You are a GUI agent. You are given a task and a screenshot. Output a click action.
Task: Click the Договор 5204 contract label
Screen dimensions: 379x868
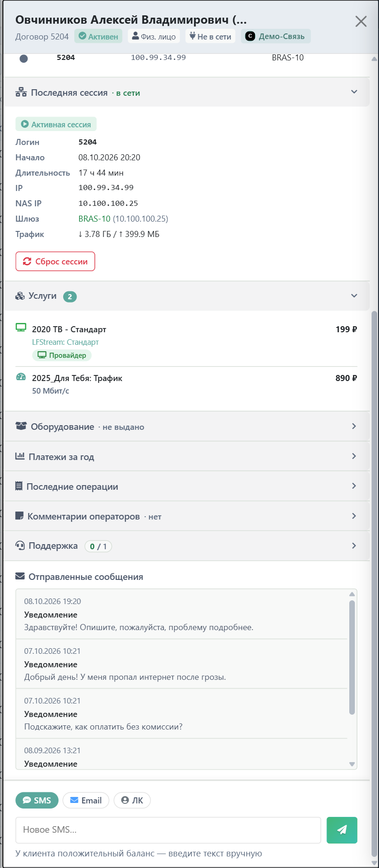tap(42, 36)
